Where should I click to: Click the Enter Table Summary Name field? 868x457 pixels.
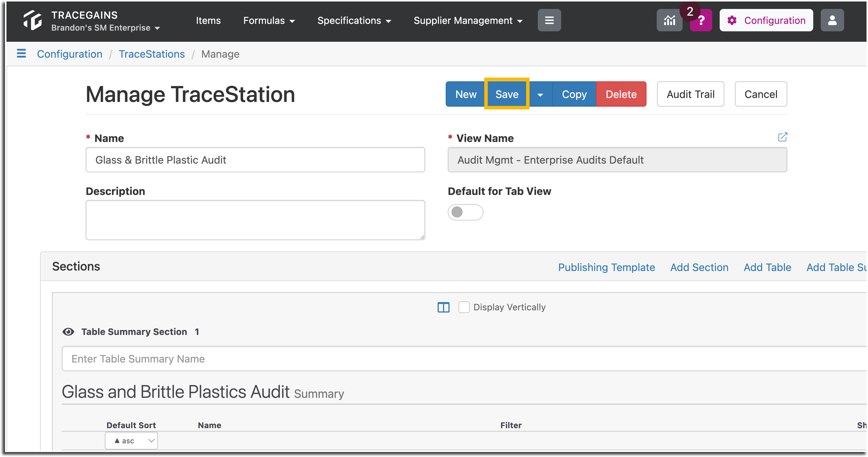point(464,359)
